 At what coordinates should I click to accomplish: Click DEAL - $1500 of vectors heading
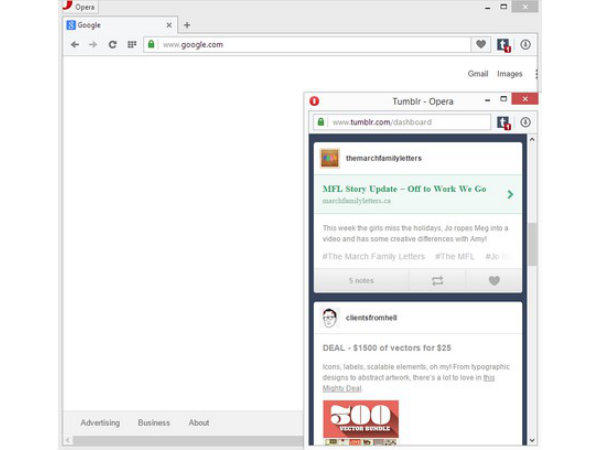387,348
